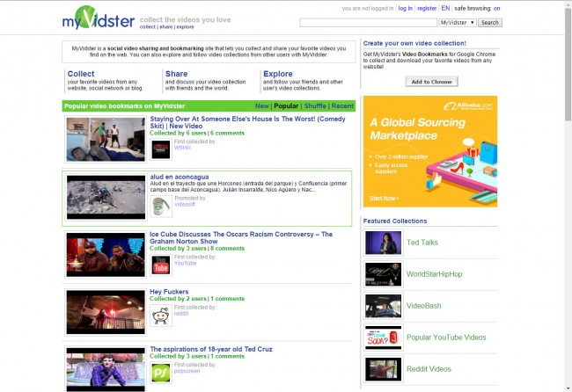Click the videosft promoter avatar icon
The width and height of the screenshot is (572, 392).
[161, 206]
